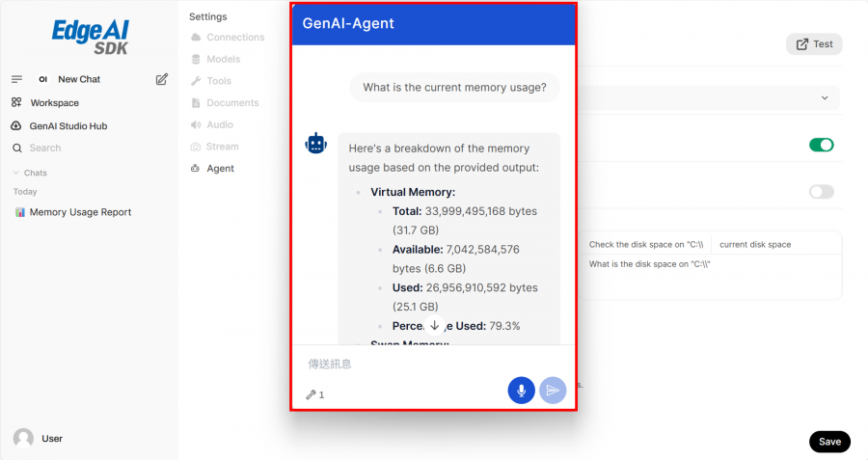The height and width of the screenshot is (460, 868).
Task: Expand the dropdown chevron in agent settings
Action: [x=825, y=98]
